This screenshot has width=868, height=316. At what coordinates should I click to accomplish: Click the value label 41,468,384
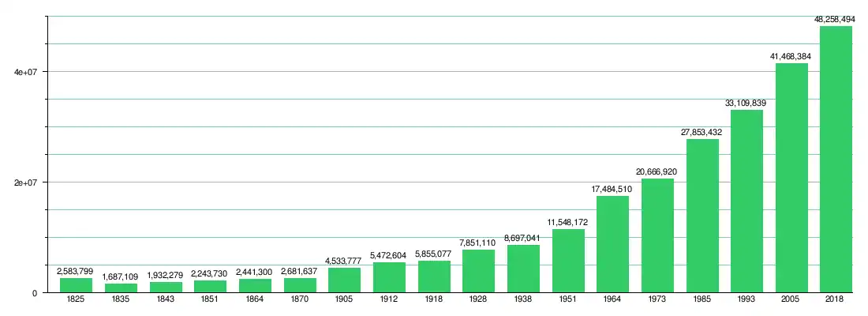click(791, 56)
